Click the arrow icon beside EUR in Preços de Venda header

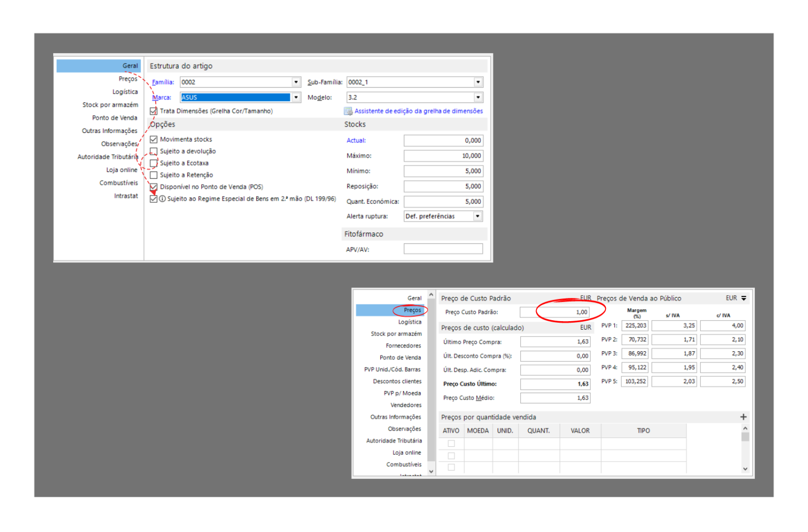point(744,298)
